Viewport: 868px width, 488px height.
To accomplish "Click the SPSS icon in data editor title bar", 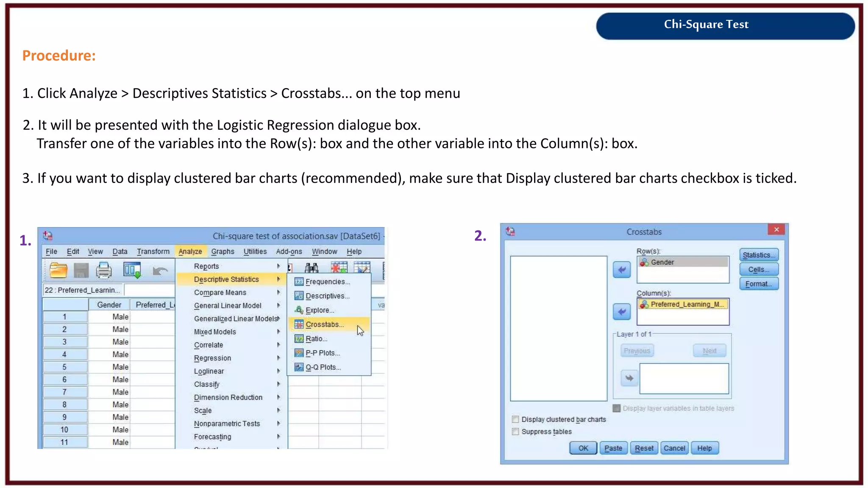I will [48, 236].
